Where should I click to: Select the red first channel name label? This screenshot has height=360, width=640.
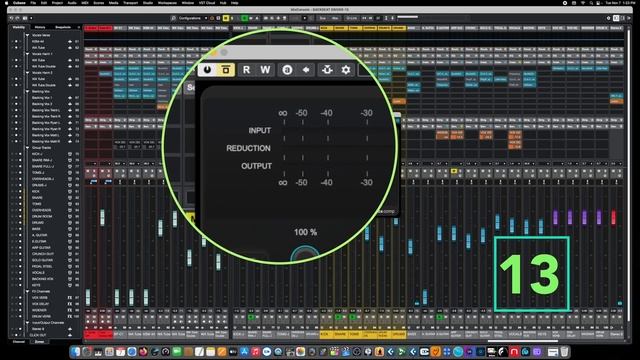[91, 334]
